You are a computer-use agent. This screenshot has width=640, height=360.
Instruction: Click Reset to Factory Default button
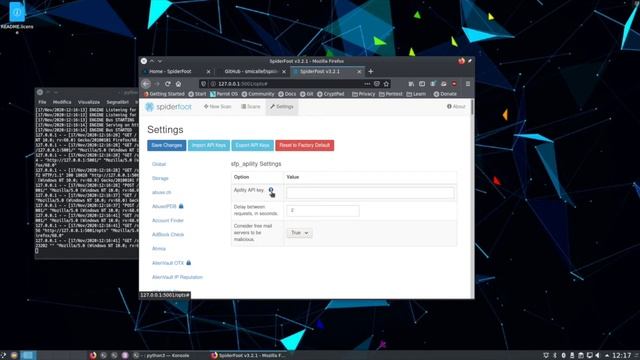304,145
